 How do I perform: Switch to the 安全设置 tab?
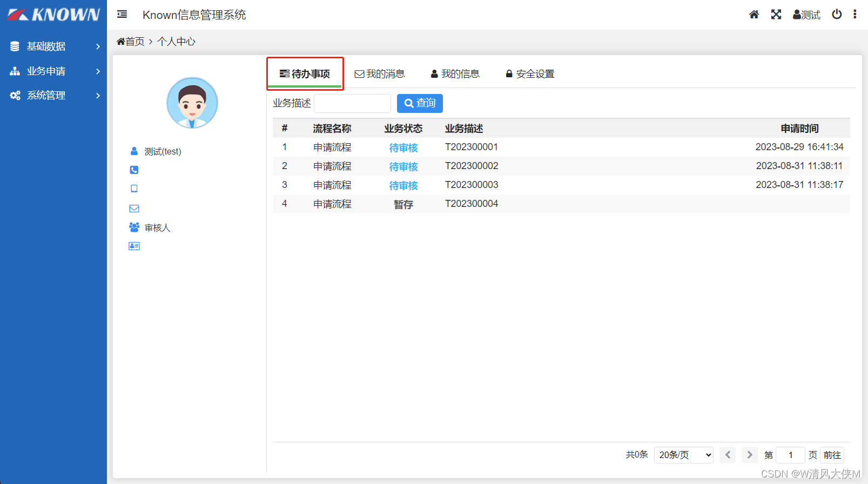(530, 74)
